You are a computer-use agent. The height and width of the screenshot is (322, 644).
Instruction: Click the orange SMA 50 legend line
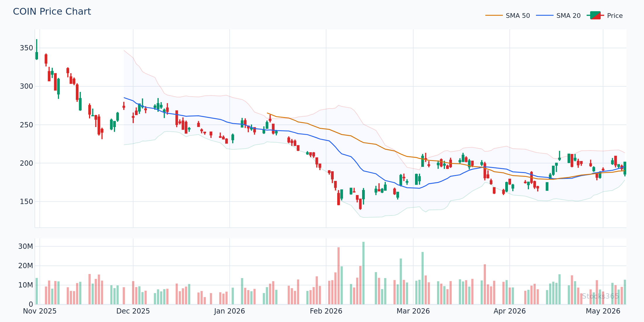tap(494, 16)
